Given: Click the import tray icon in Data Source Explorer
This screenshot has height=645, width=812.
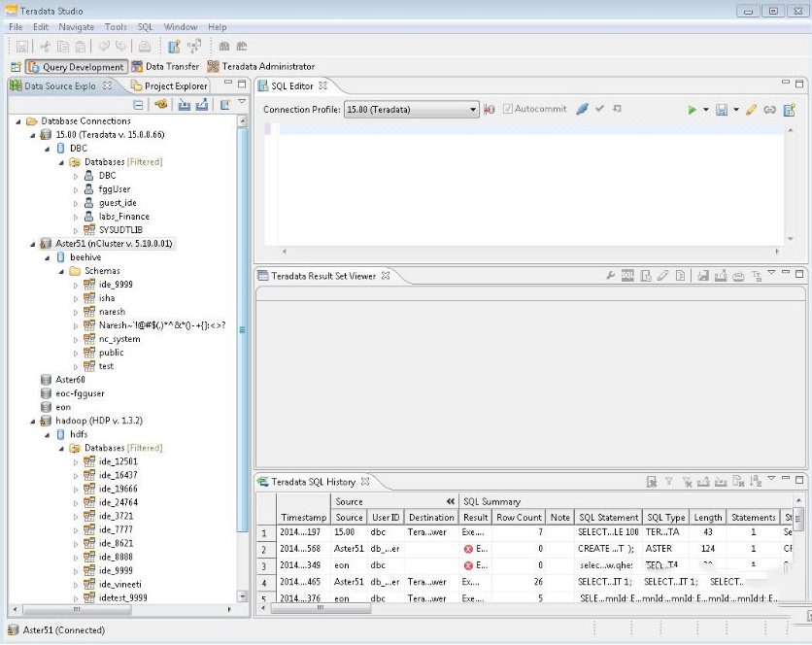Looking at the screenshot, I should pyautogui.click(x=184, y=105).
